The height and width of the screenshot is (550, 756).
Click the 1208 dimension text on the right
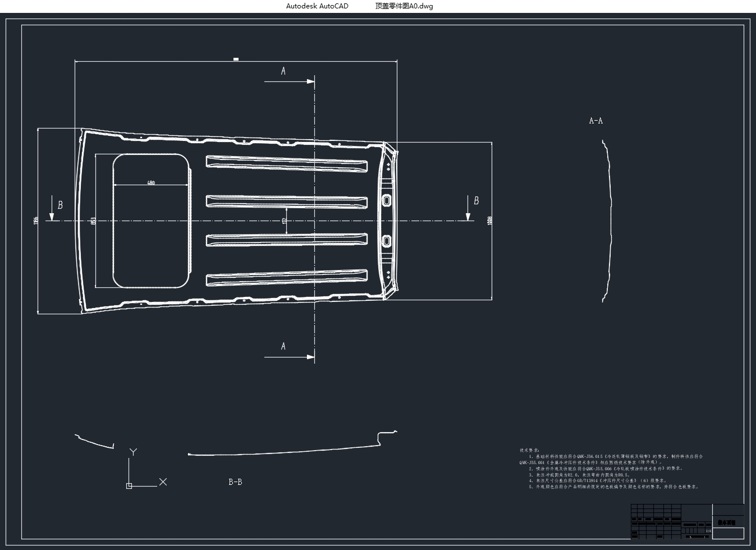(489, 221)
